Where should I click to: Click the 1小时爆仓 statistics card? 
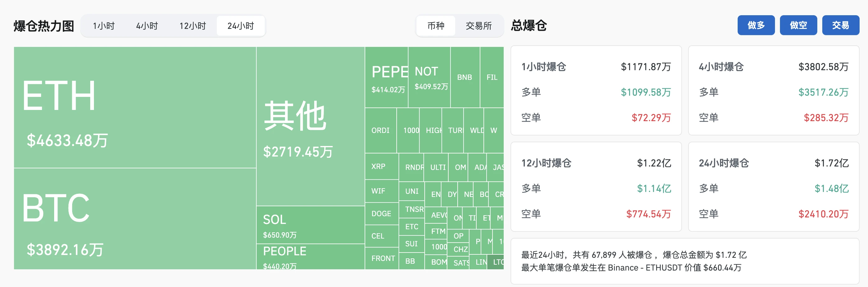pyautogui.click(x=596, y=91)
